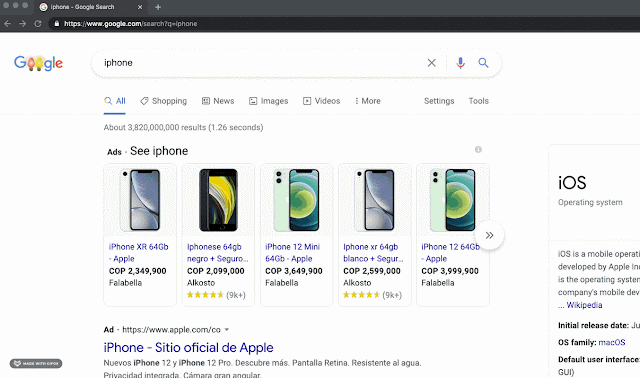The width and height of the screenshot is (640, 378).
Task: Click Falabella seller under iPhone XR 64Gb
Action: point(125,283)
